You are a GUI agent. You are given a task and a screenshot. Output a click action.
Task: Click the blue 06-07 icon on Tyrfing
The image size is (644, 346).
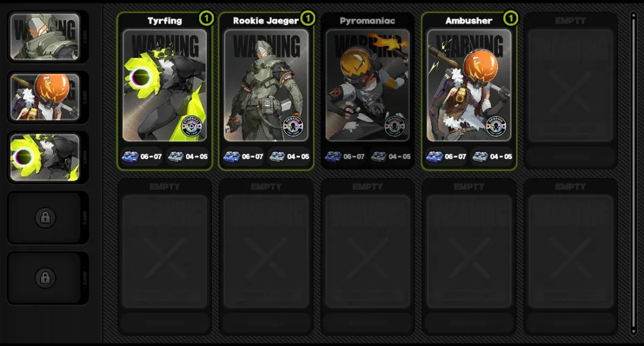(x=130, y=157)
